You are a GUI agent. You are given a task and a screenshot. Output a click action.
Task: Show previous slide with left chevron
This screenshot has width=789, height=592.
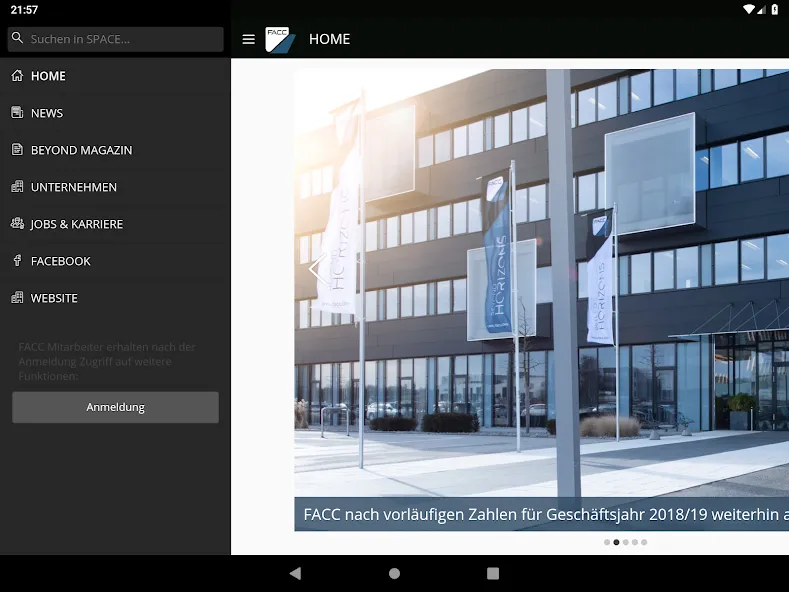click(x=317, y=268)
